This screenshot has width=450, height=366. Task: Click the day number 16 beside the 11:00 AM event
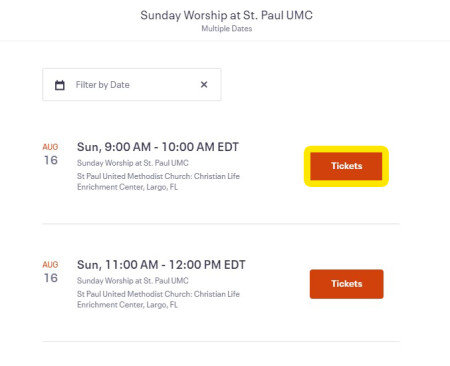pyautogui.click(x=51, y=278)
